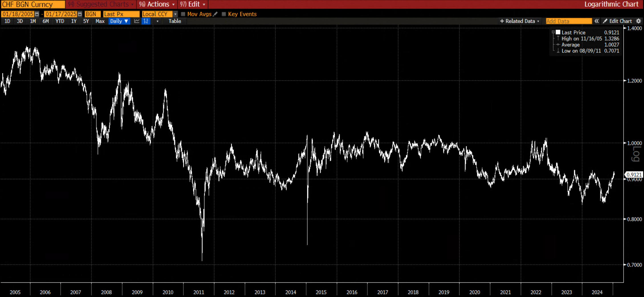Viewport: 644px width, 297px height.
Task: Click the Logarithmic Chart title text
Action: click(611, 4)
